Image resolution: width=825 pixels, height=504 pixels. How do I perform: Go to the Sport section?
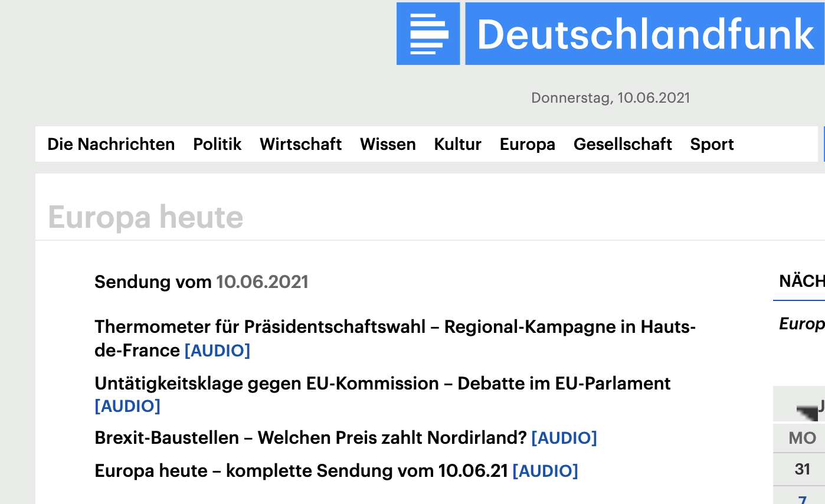click(712, 144)
